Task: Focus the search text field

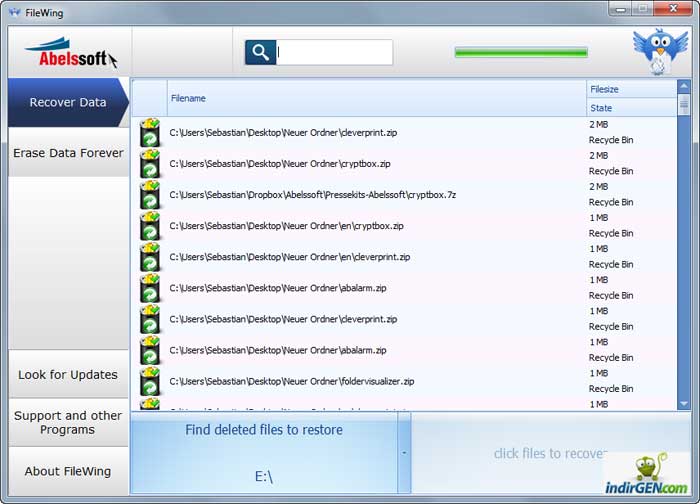Action: point(334,53)
